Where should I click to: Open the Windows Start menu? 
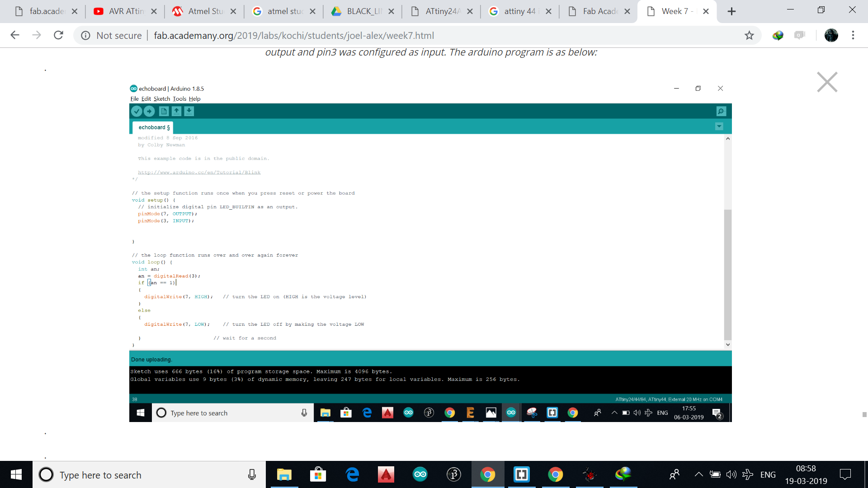coord(16,474)
